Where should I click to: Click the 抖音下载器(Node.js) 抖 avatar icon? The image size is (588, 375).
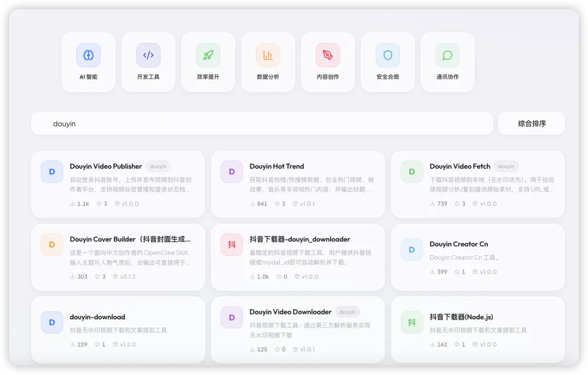pyautogui.click(x=412, y=323)
